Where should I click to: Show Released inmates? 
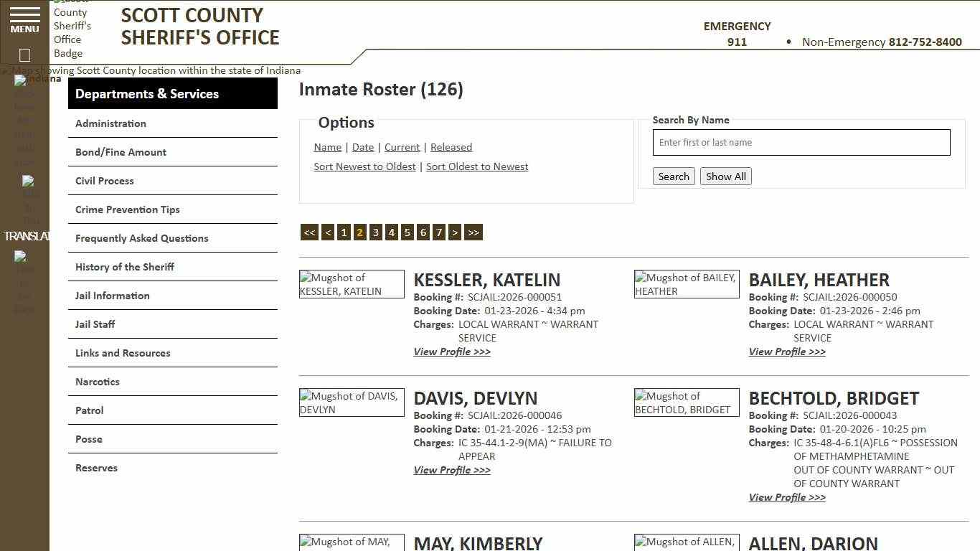click(451, 147)
